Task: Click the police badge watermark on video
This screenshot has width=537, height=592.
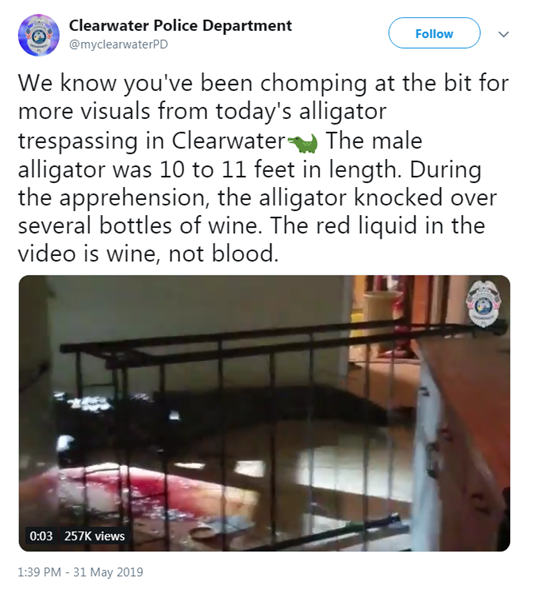Action: tap(485, 304)
